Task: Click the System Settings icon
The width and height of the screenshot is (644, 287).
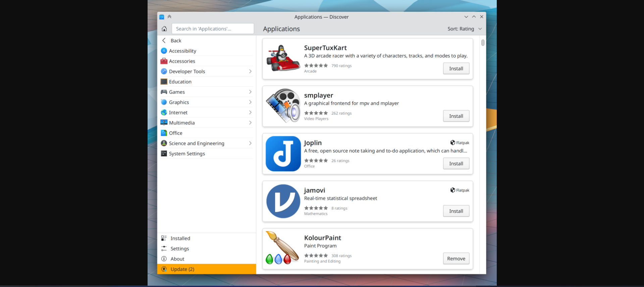Action: (x=164, y=154)
